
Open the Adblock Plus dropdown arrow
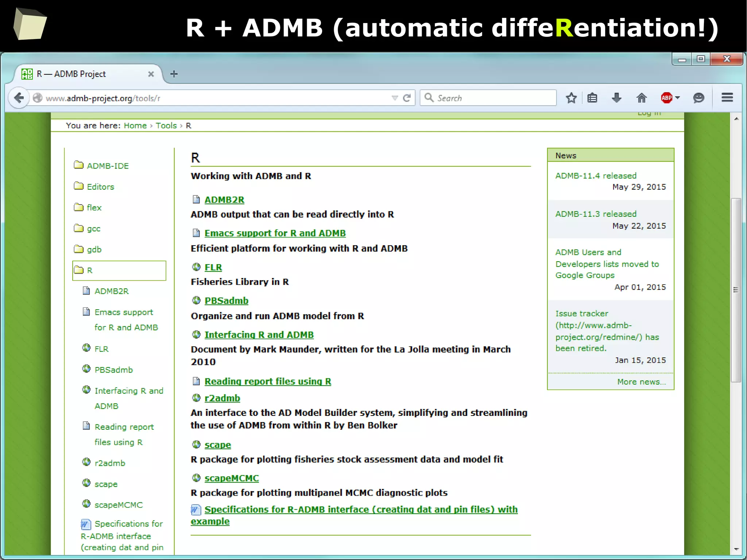pyautogui.click(x=677, y=98)
